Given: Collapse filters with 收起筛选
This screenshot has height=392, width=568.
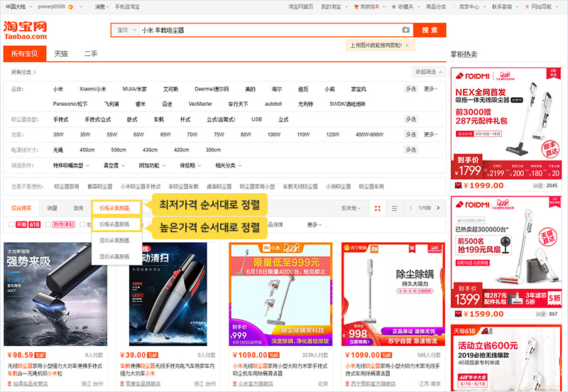Looking at the screenshot, I should [x=429, y=72].
